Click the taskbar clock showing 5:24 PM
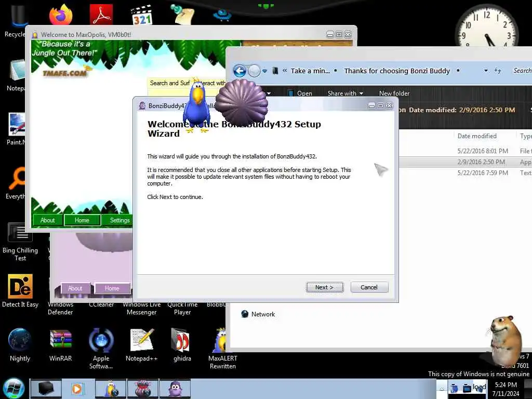This screenshot has width=532, height=399. (506, 389)
